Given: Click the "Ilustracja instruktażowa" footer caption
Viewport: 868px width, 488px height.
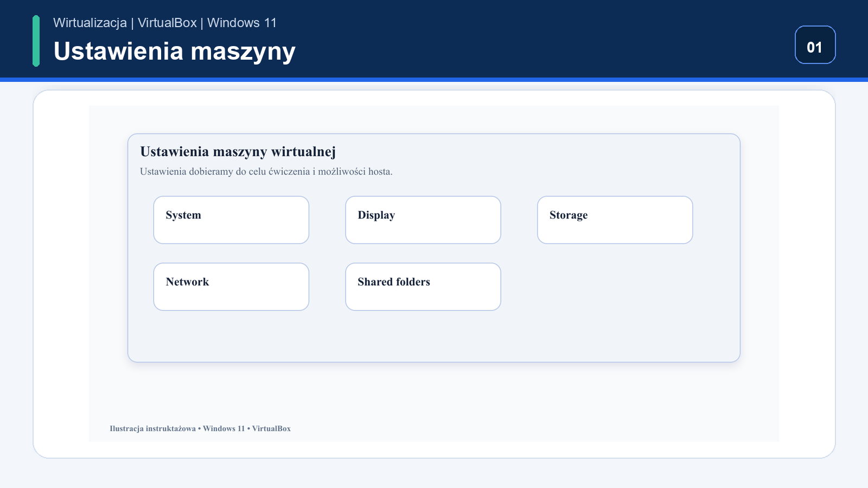Looking at the screenshot, I should (x=153, y=428).
